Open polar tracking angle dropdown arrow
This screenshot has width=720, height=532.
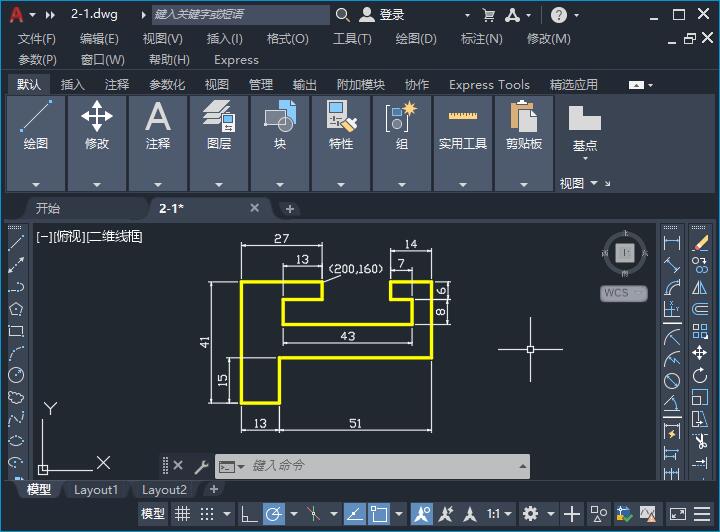tap(294, 514)
